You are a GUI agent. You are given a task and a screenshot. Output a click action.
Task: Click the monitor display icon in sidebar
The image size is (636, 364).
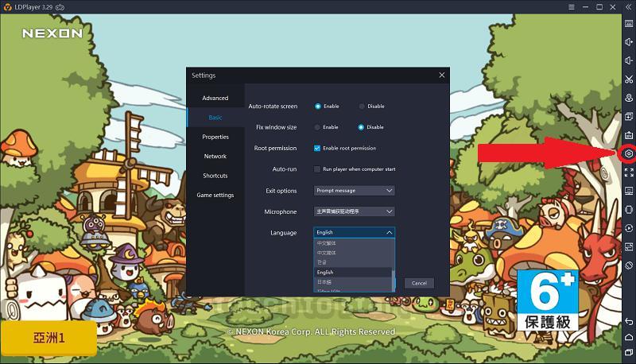tap(629, 191)
